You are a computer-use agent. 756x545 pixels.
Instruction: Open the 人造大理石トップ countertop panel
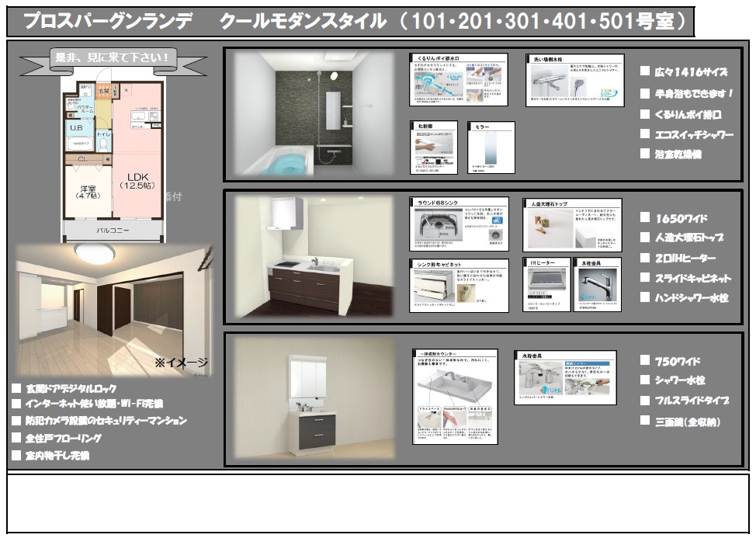(571, 224)
